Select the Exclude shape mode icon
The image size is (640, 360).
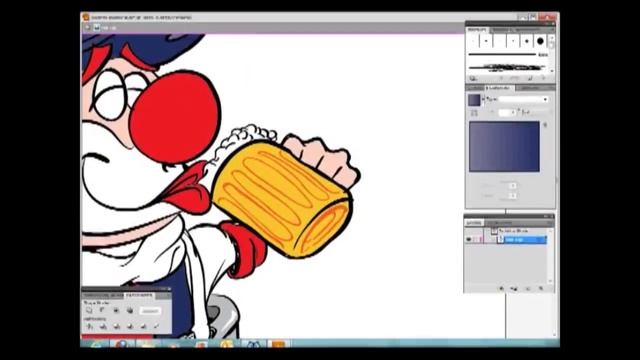[x=130, y=311]
